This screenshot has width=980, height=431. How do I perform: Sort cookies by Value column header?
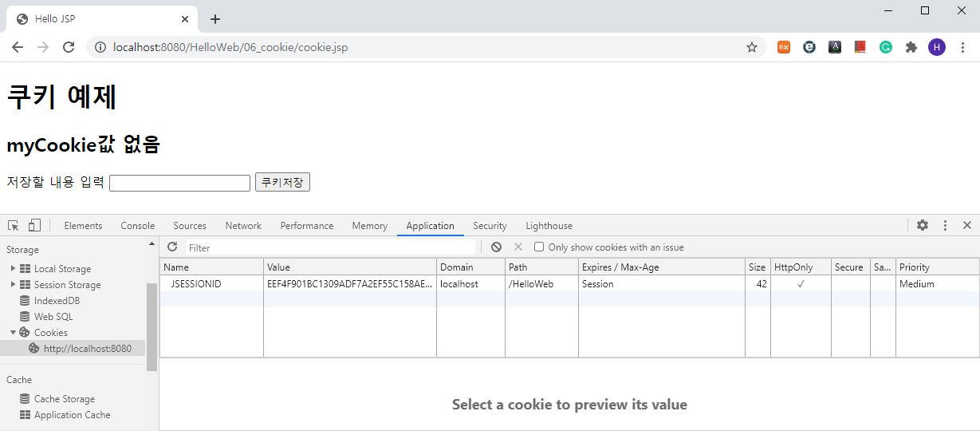(350, 267)
